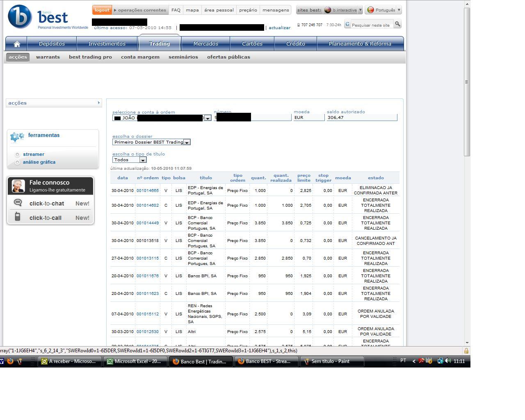Click the orange logout button

(x=102, y=10)
